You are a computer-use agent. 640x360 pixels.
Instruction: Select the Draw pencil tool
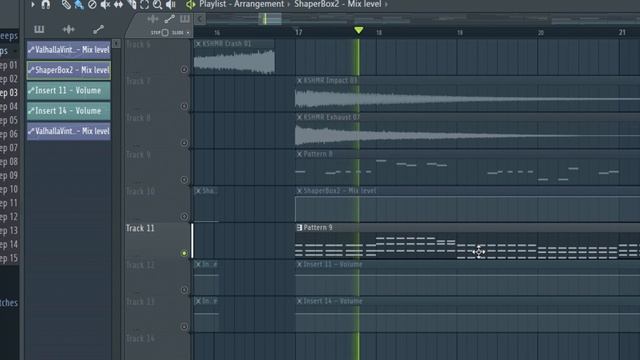[66, 4]
